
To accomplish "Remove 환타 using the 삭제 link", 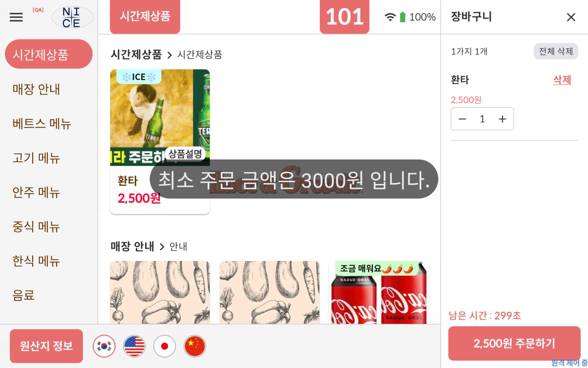I will (562, 80).
